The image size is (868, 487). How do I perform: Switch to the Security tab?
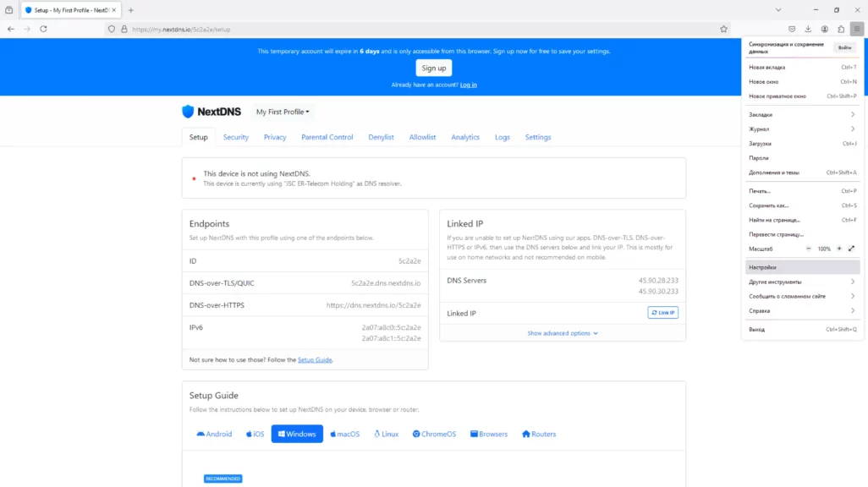click(x=235, y=137)
